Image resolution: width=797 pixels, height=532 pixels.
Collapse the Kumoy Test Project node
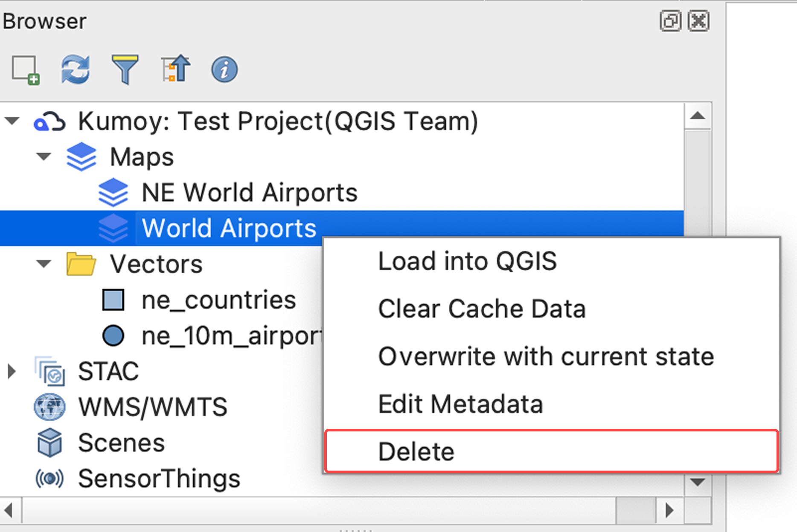[x=12, y=121]
